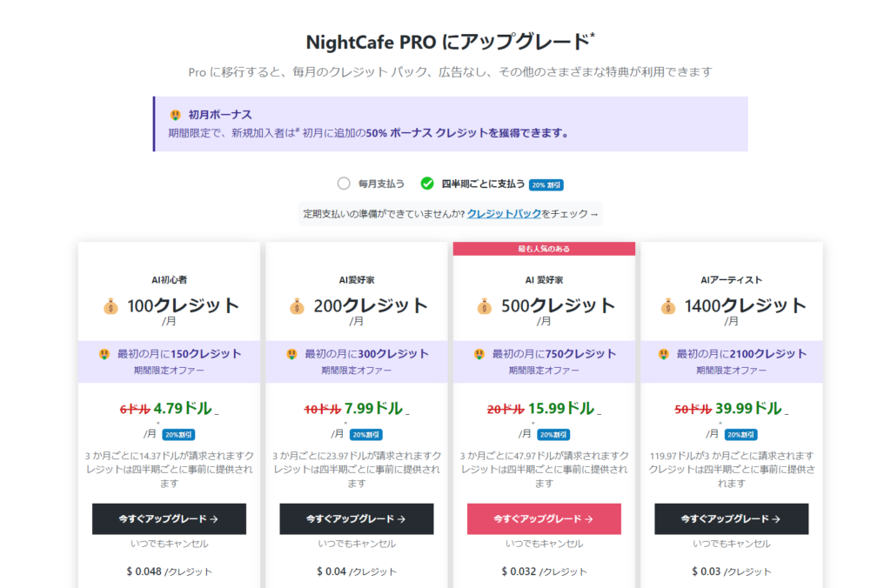The image size is (891, 588).
Task: Click the $ 0.03 /クレジット rate
Action: (x=731, y=571)
